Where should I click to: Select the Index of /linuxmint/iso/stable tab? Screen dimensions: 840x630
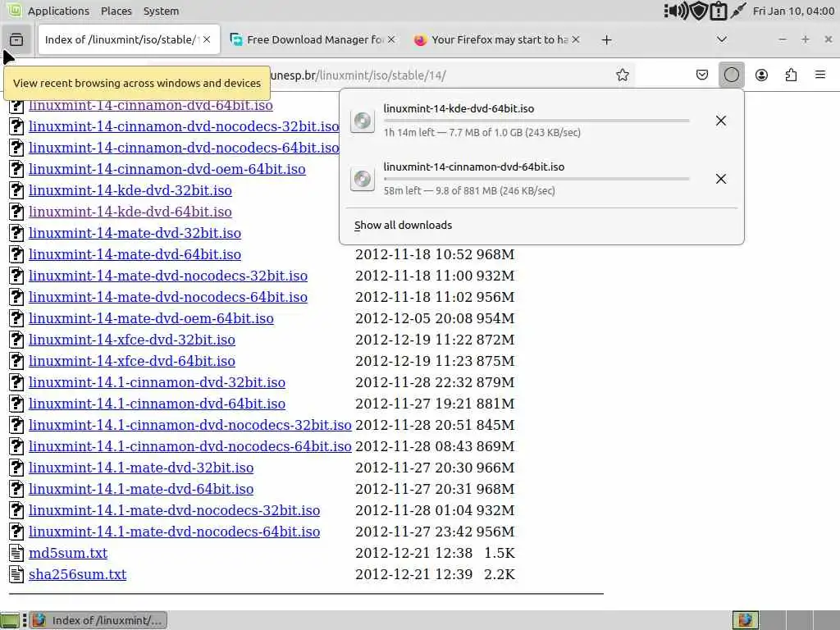129,39
